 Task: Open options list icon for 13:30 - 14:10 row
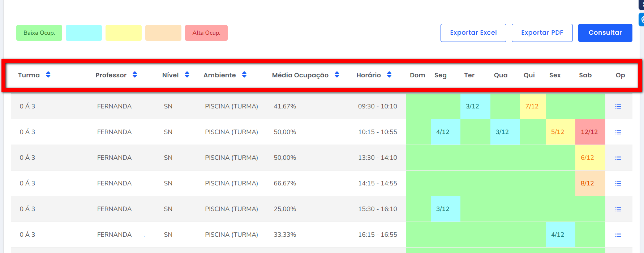(618, 158)
